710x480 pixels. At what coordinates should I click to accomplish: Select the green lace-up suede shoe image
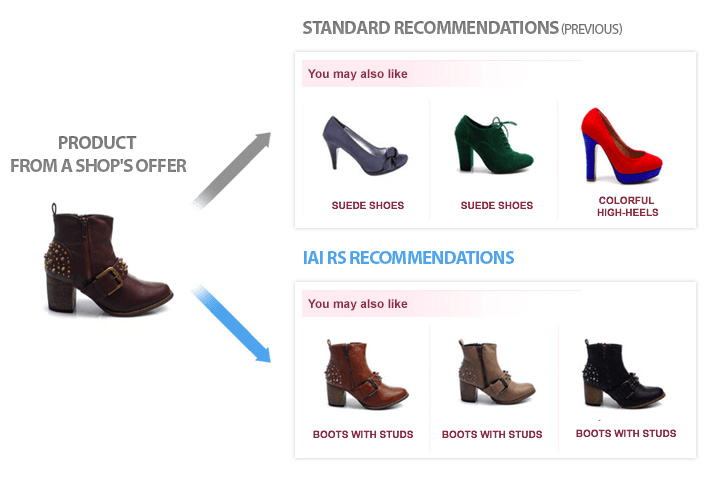[x=494, y=144]
